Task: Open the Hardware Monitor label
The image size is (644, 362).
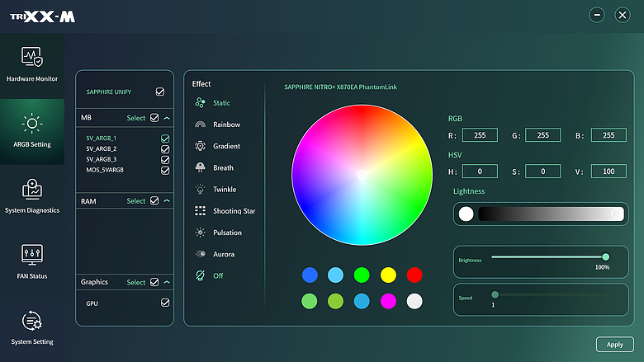Action: [x=32, y=78]
